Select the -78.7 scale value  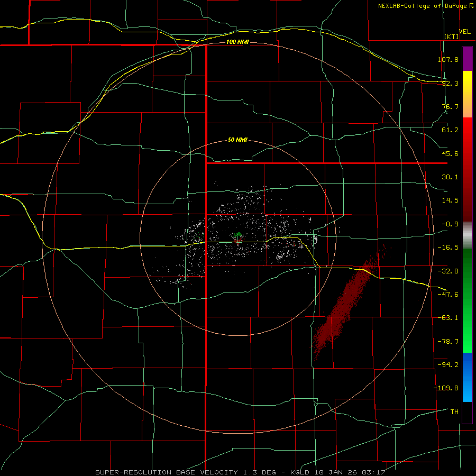(x=448, y=342)
